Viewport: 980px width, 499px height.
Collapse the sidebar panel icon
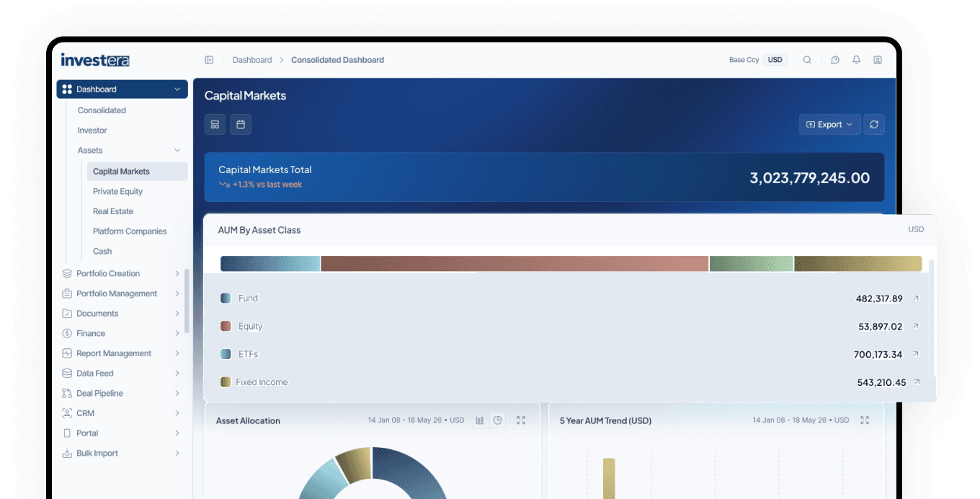pyautogui.click(x=209, y=60)
